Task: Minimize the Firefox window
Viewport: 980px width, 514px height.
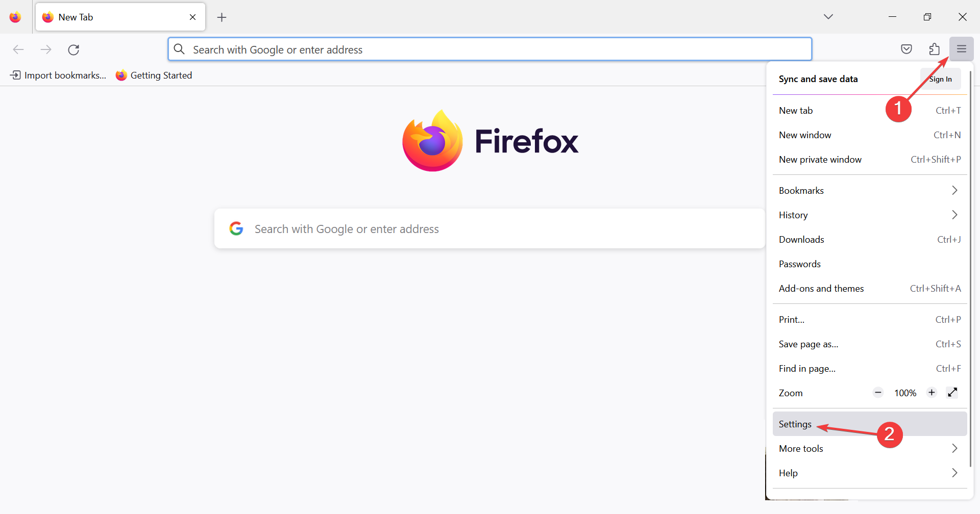Action: tap(892, 17)
